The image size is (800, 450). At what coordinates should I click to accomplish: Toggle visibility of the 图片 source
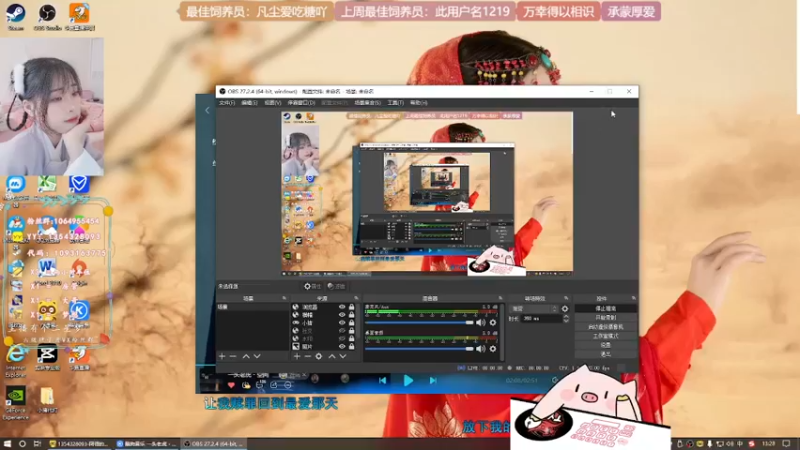coord(342,346)
